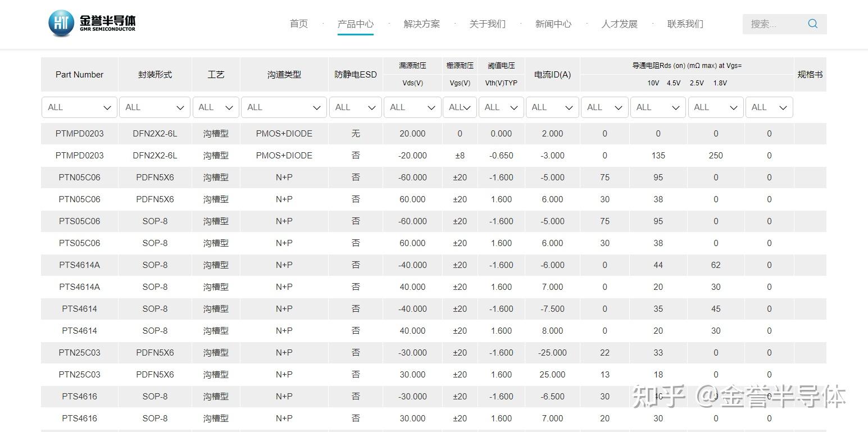Open the 新闻中心 navigation item
868x432 pixels.
pos(553,24)
